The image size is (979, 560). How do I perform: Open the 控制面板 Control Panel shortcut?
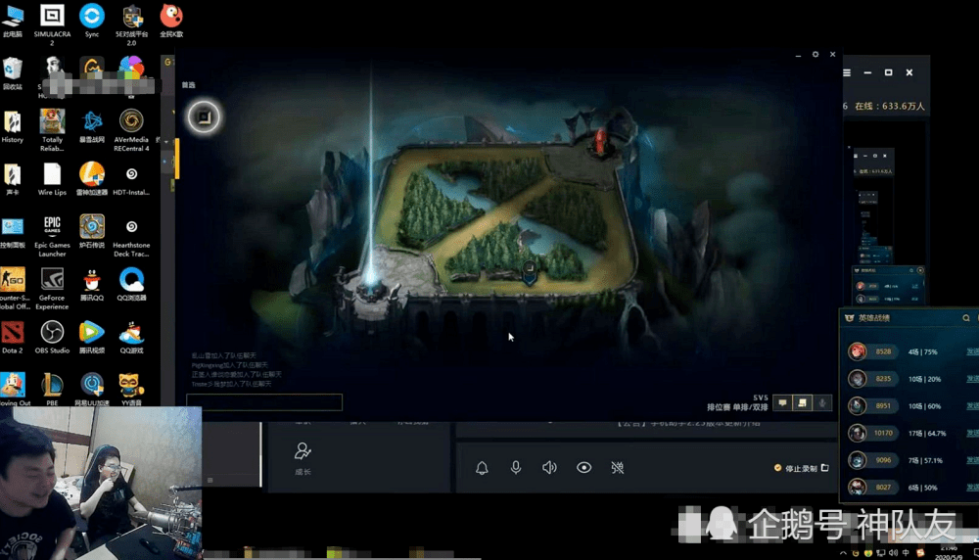[x=13, y=232]
